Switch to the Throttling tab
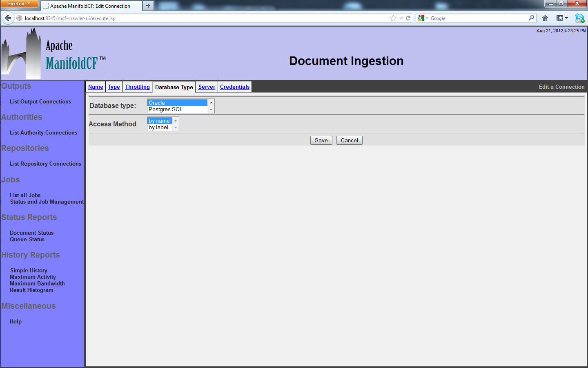This screenshot has width=588, height=368. 137,87
